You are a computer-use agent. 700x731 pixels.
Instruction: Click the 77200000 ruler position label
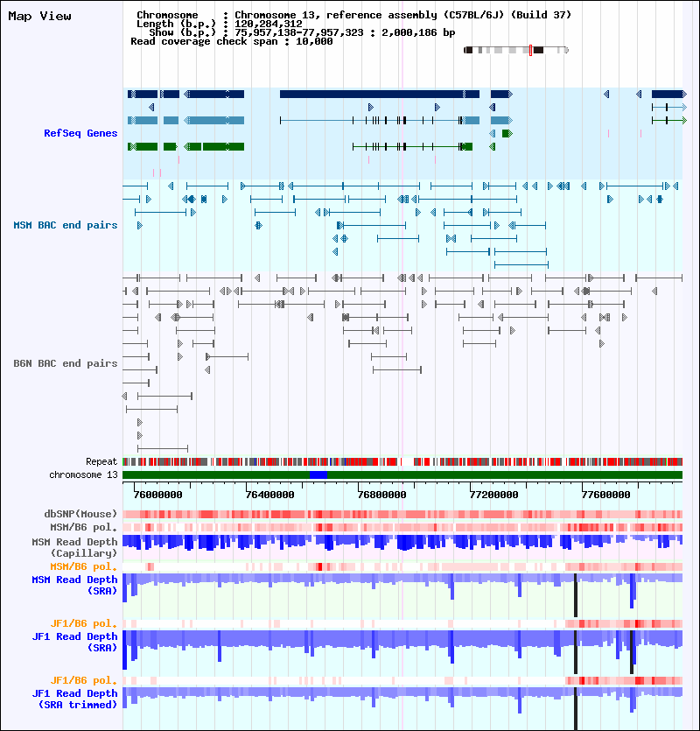pyautogui.click(x=494, y=495)
